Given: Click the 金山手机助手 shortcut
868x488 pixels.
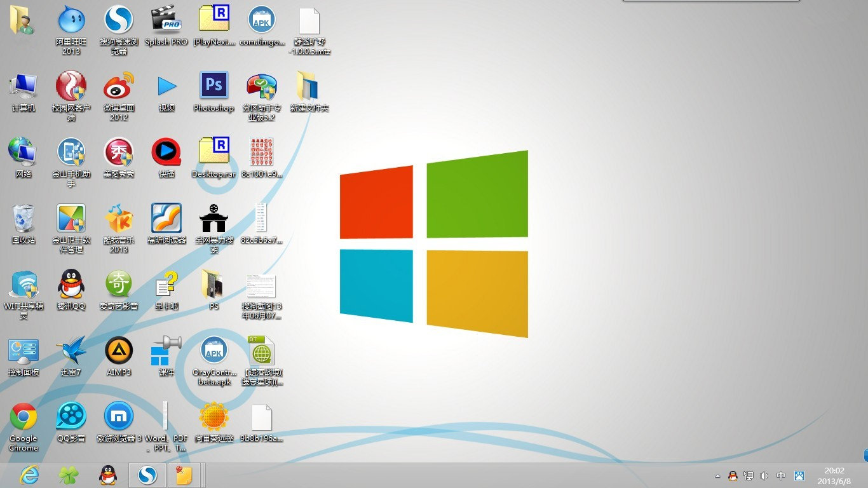Looking at the screenshot, I should coord(71,162).
